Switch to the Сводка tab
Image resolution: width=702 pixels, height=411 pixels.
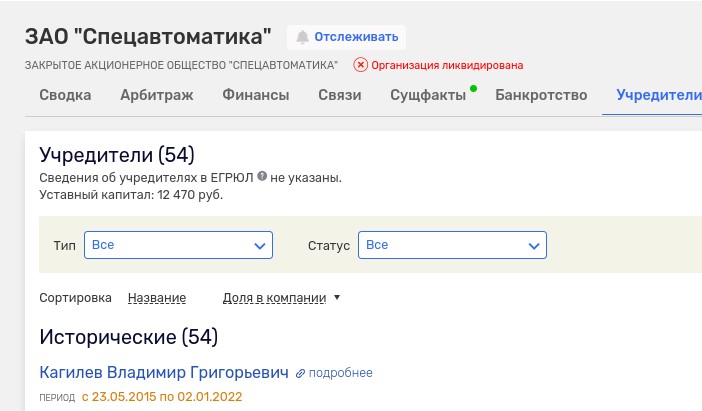[65, 96]
